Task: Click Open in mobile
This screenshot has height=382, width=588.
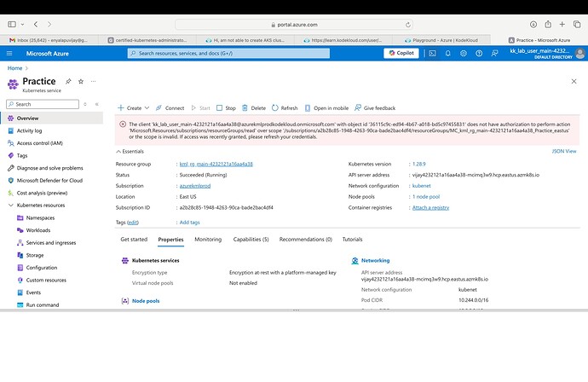Action: coord(326,108)
